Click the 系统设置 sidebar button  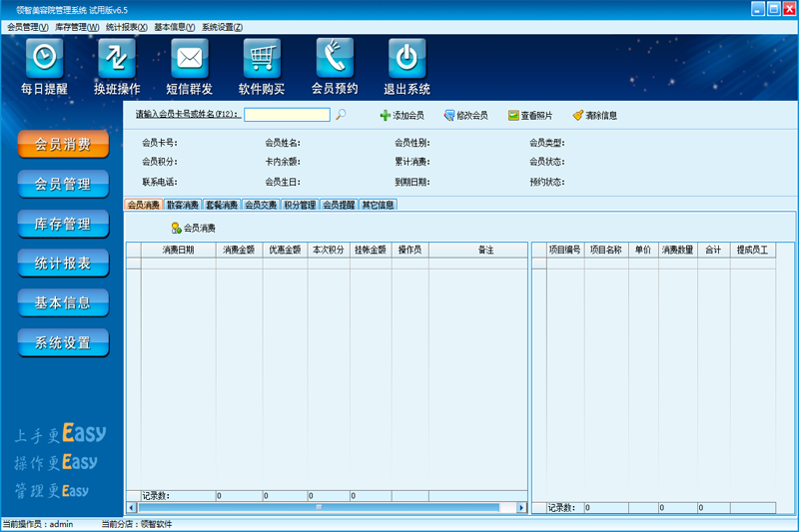(x=63, y=342)
